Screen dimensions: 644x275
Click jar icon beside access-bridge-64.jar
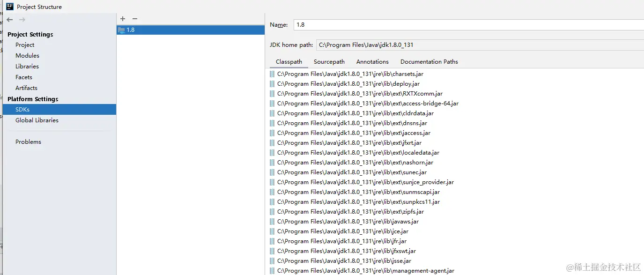click(x=272, y=104)
